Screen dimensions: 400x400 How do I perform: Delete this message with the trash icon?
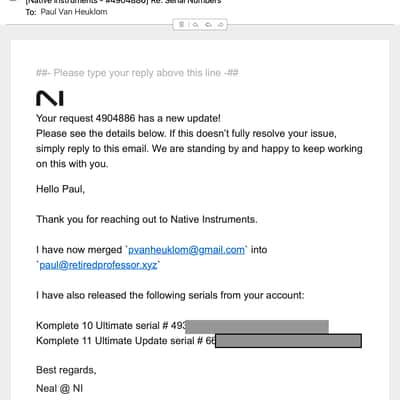182,25
